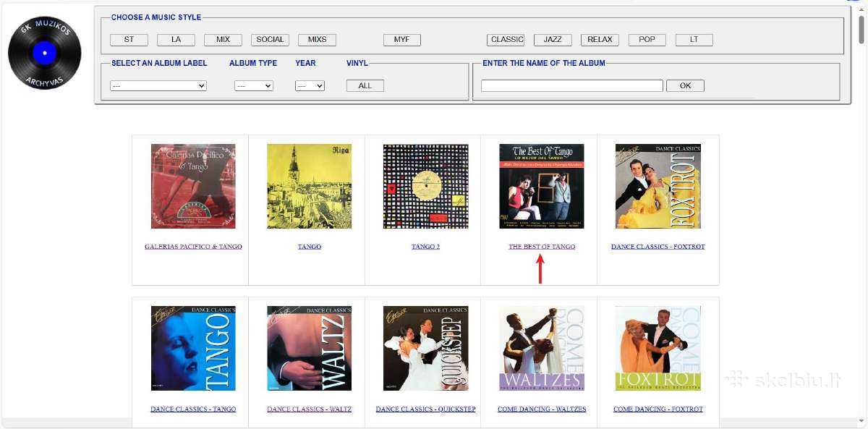This screenshot has width=868, height=429.
Task: Select the LT music style button
Action: [x=694, y=40]
